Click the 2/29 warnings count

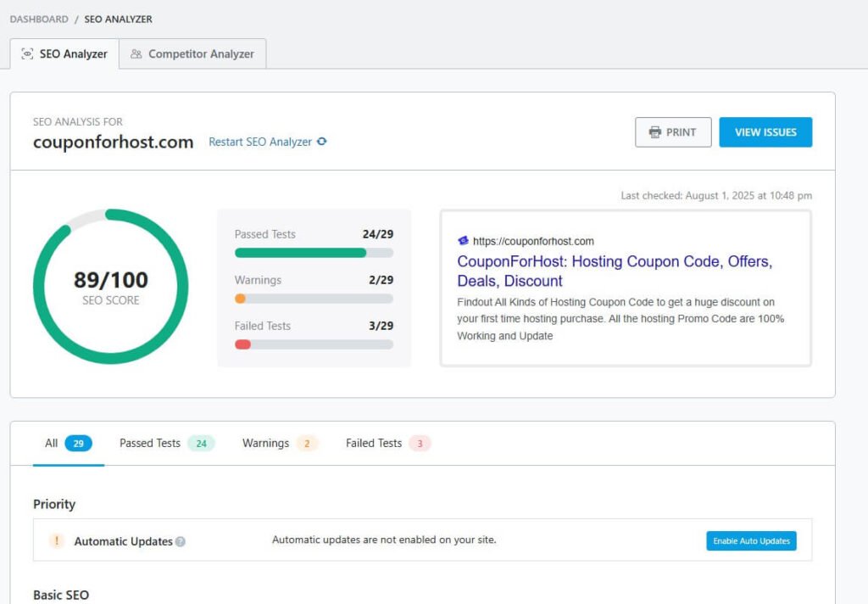point(381,280)
